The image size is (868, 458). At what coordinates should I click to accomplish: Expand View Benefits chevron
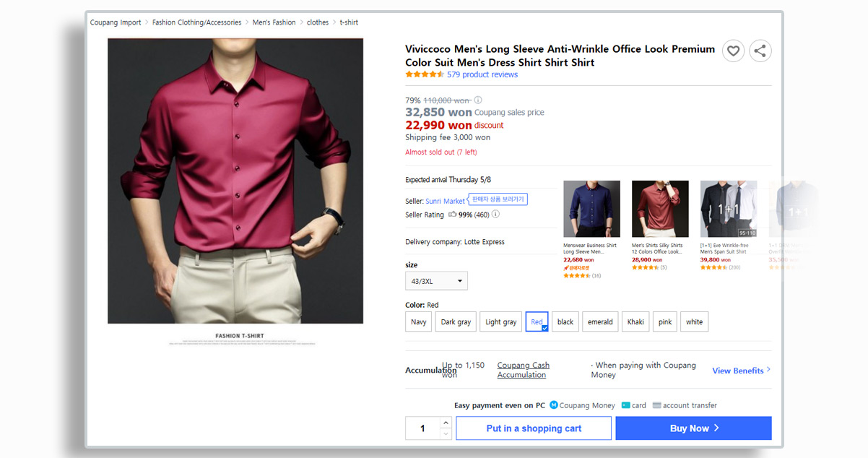768,370
